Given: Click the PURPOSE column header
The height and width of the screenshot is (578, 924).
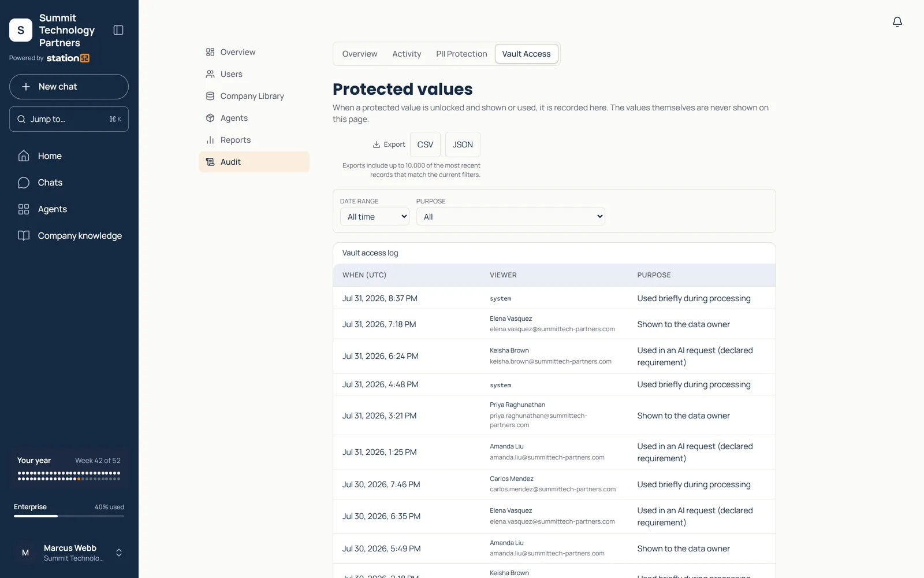Looking at the screenshot, I should pyautogui.click(x=654, y=275).
